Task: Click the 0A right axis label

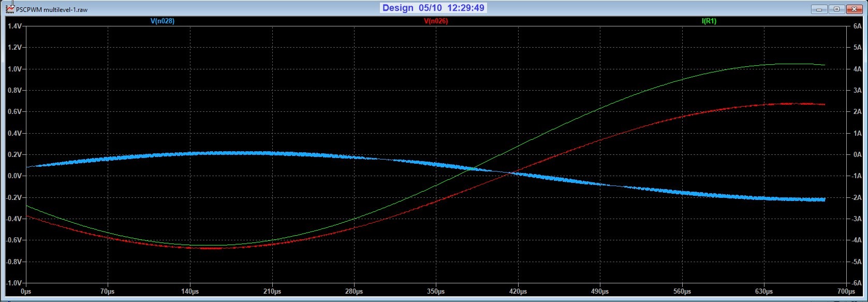Action: [857, 154]
